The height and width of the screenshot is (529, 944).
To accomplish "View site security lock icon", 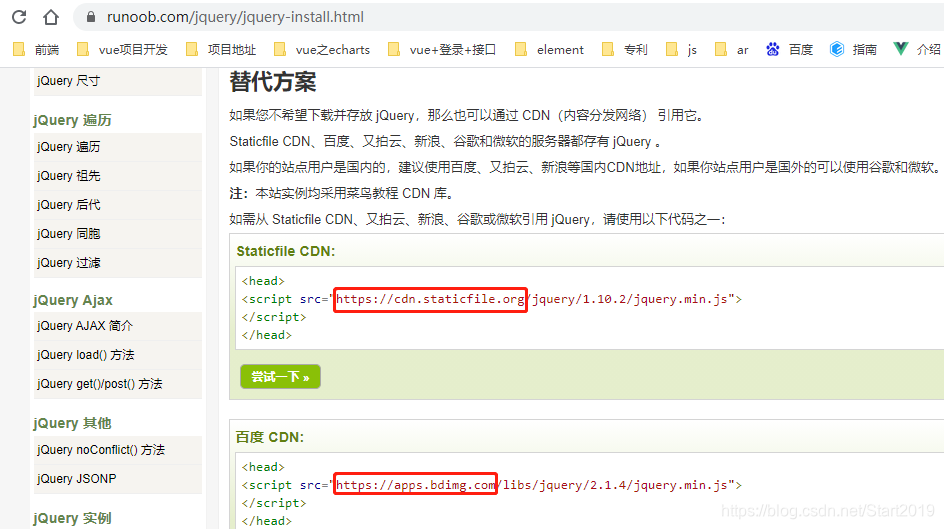I will pos(91,17).
